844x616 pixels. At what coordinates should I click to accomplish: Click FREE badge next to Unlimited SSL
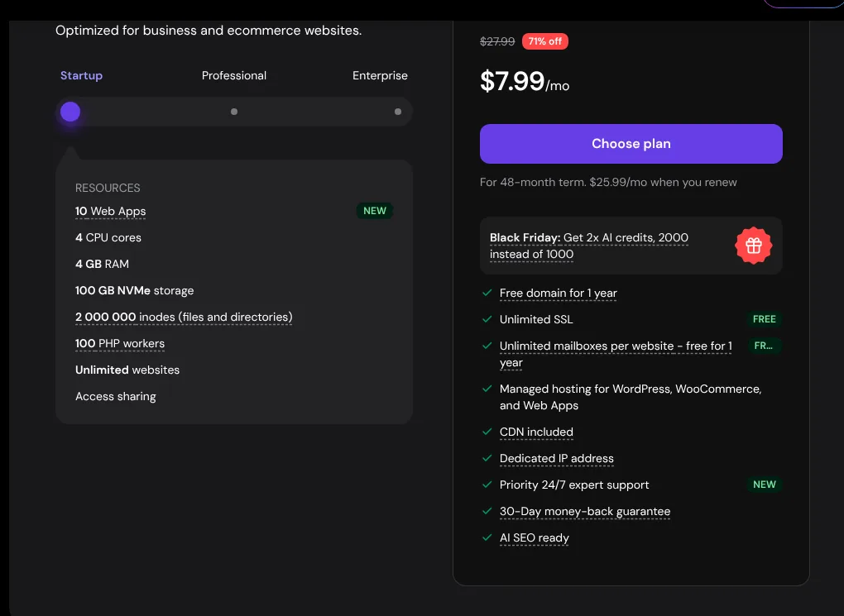pyautogui.click(x=764, y=319)
